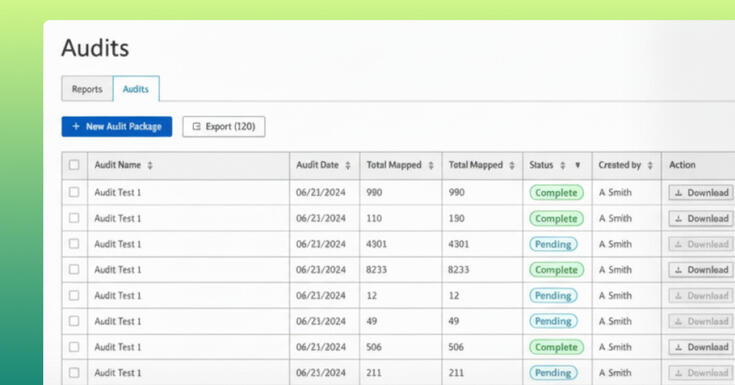Sort by Status column arrows
735x385 pixels.
(563, 165)
